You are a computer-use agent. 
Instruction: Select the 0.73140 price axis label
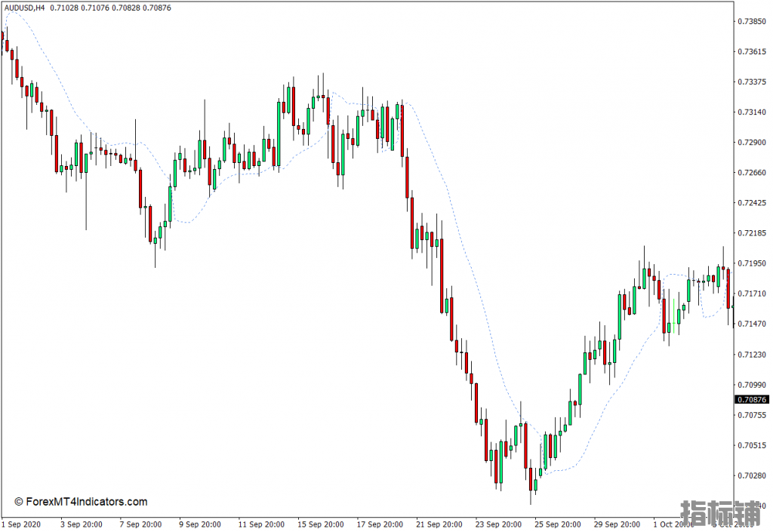[753, 112]
